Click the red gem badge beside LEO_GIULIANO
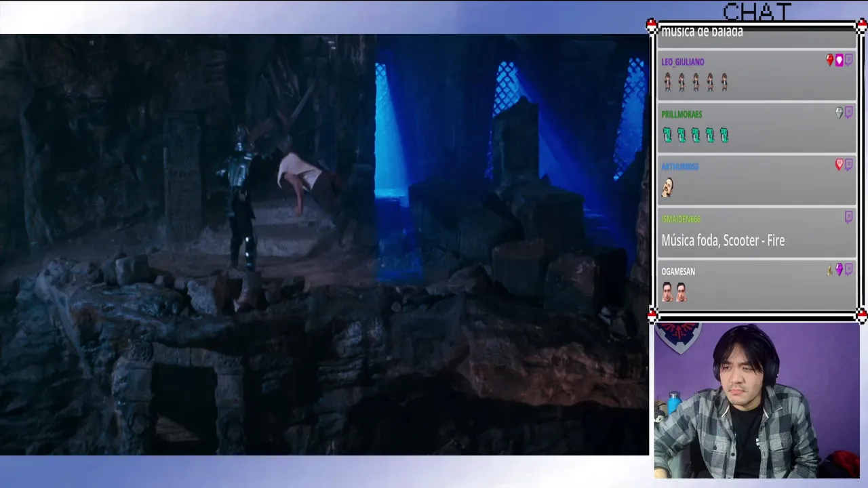 pos(829,60)
